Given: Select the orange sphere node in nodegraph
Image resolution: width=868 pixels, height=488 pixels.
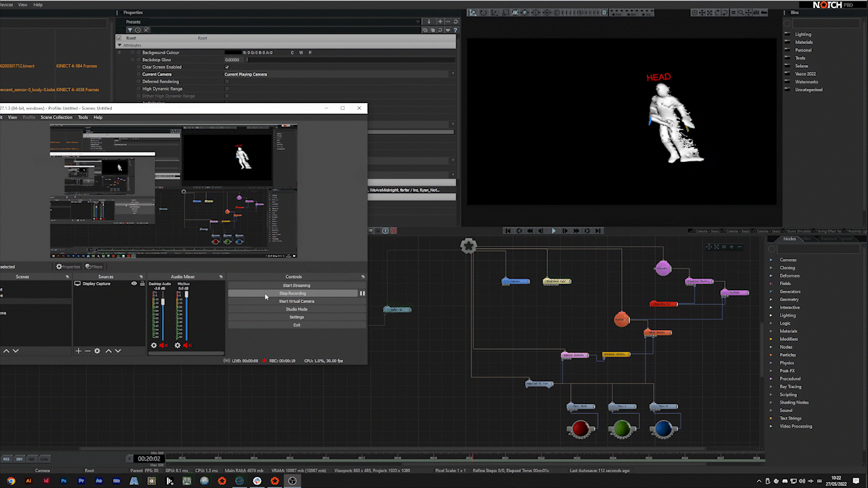Looking at the screenshot, I should pyautogui.click(x=622, y=319).
